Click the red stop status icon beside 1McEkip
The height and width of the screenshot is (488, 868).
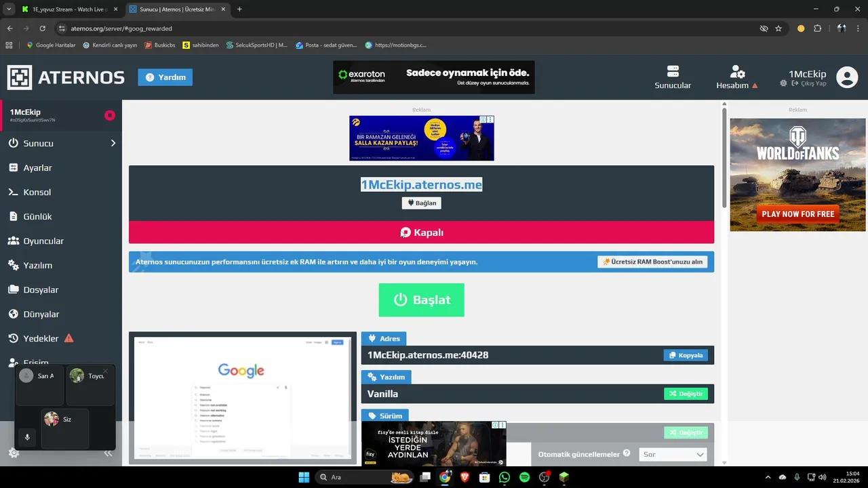[x=109, y=115]
